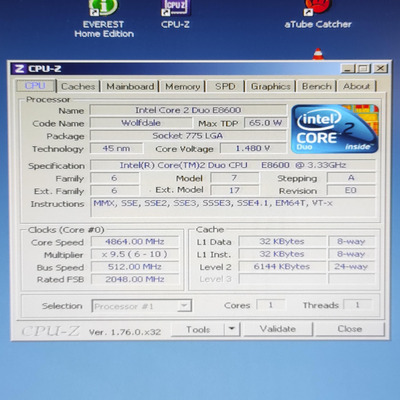This screenshot has height=400, width=400.
Task: Click the Instructions field listing MMX, SSE
Action: 233,207
